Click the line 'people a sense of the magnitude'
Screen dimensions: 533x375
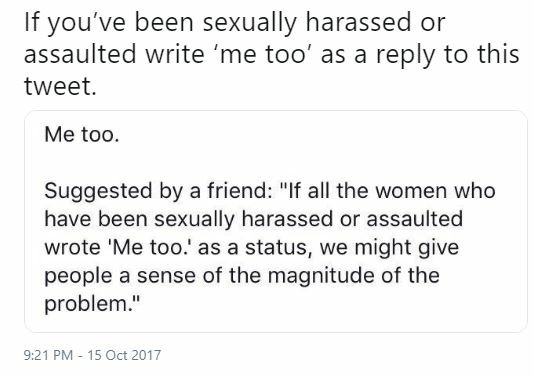242,276
